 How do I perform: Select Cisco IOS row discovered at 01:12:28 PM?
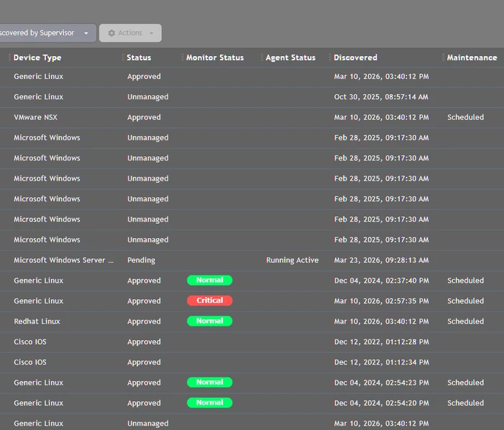pos(252,342)
